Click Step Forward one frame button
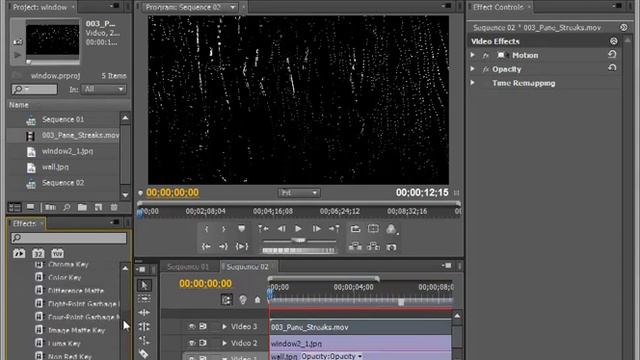This screenshot has height=360, width=640. point(316,229)
